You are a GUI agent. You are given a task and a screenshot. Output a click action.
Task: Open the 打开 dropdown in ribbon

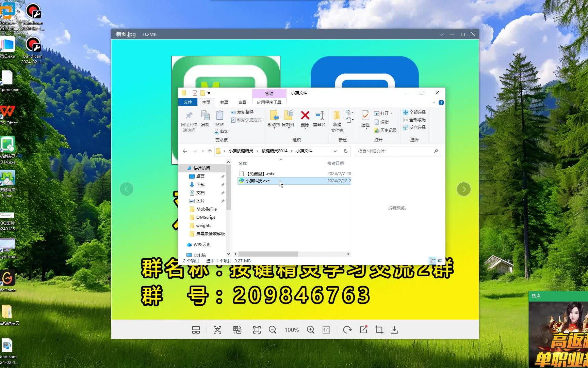click(x=383, y=113)
